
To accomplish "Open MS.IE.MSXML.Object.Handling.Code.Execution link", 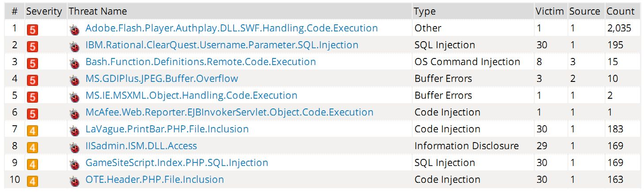I will pos(191,96).
